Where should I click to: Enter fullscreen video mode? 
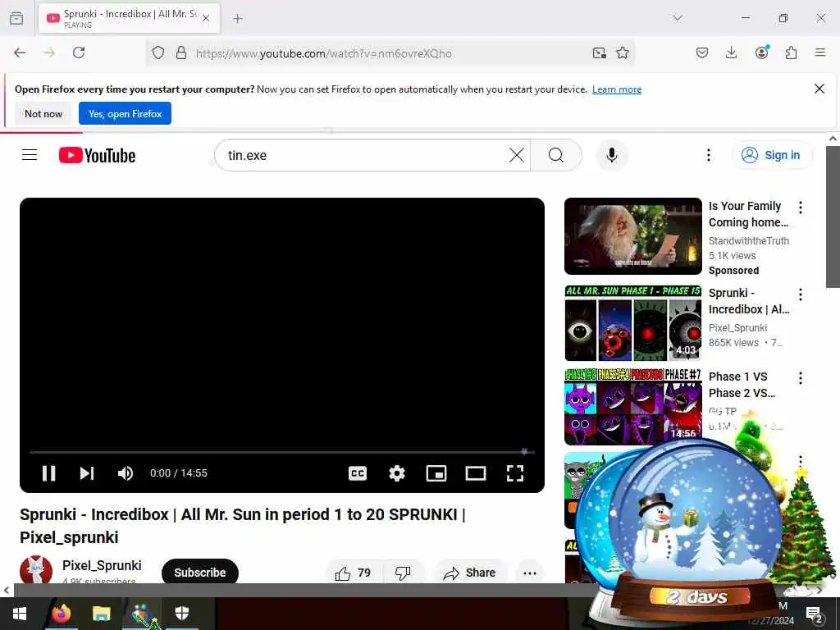click(x=515, y=473)
